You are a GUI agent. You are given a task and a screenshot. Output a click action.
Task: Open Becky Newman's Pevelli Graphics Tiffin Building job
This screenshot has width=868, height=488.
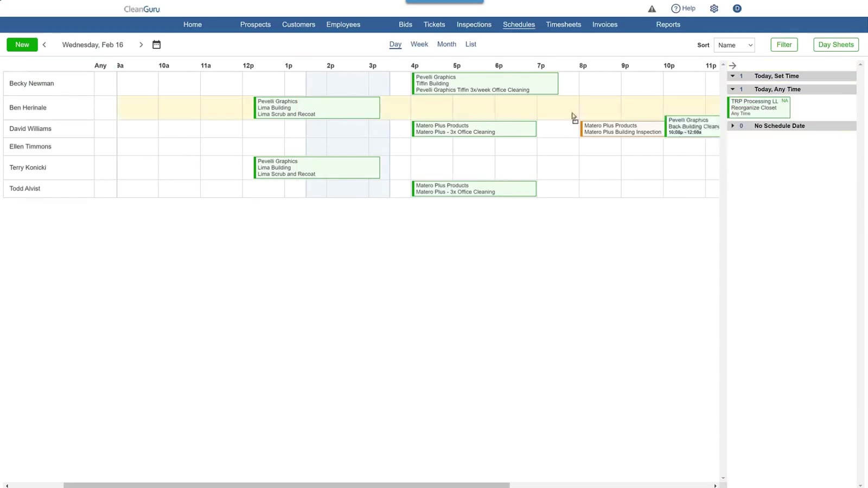pos(485,84)
